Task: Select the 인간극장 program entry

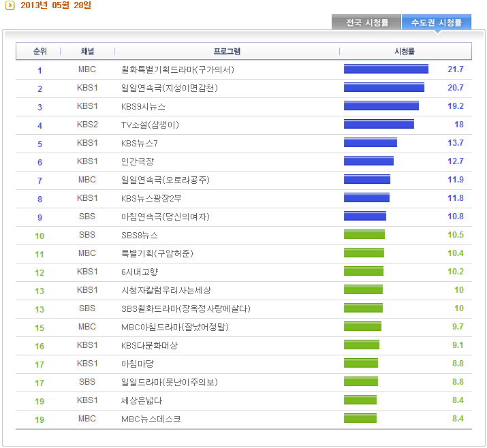Action: click(x=138, y=161)
